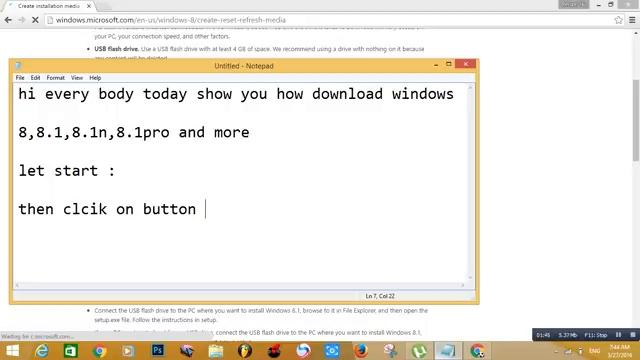Open the blue camera app taskbar icon

click(x=332, y=351)
